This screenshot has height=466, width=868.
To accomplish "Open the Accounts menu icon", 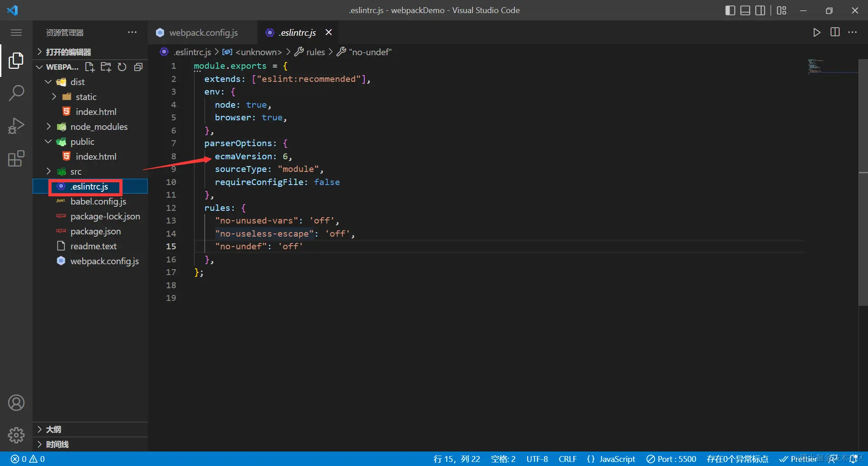I will 16,403.
